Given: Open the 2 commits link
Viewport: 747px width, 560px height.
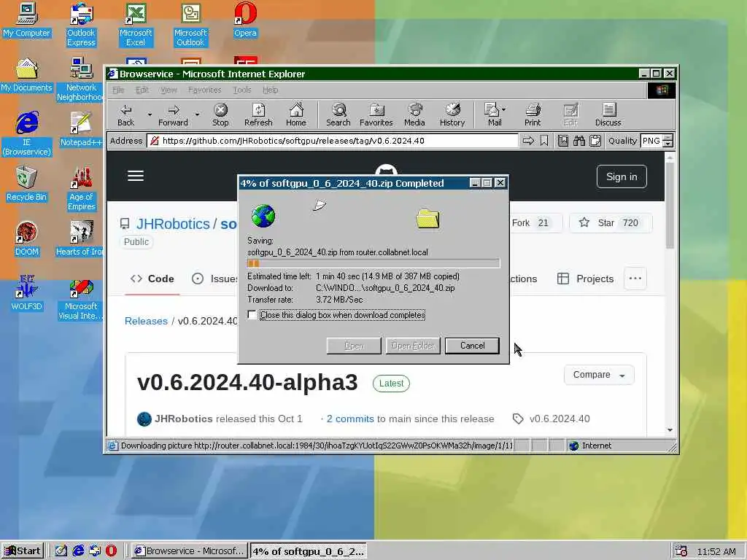Looking at the screenshot, I should (350, 419).
